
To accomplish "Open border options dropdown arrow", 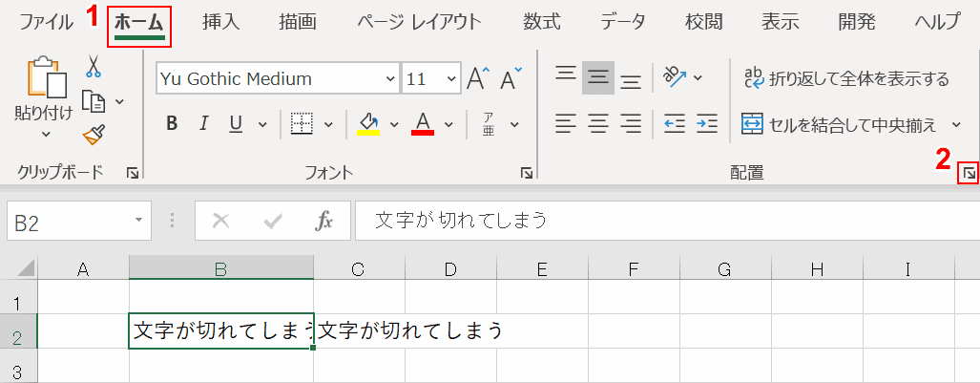I will click(x=328, y=124).
